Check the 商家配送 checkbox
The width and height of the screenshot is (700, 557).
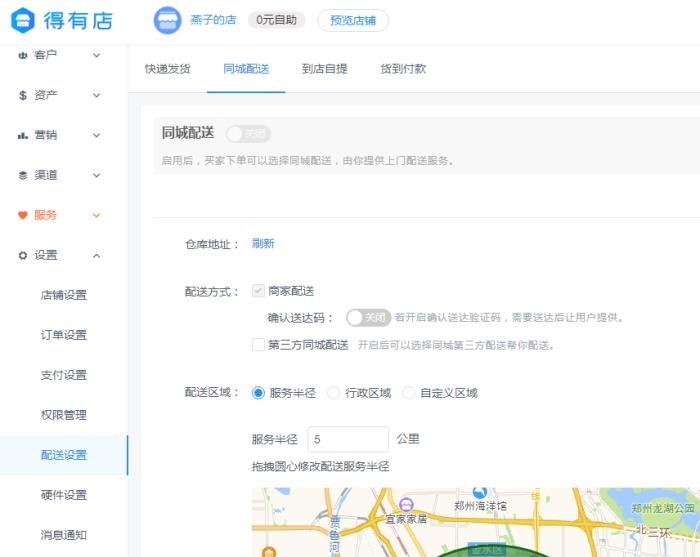click(258, 291)
